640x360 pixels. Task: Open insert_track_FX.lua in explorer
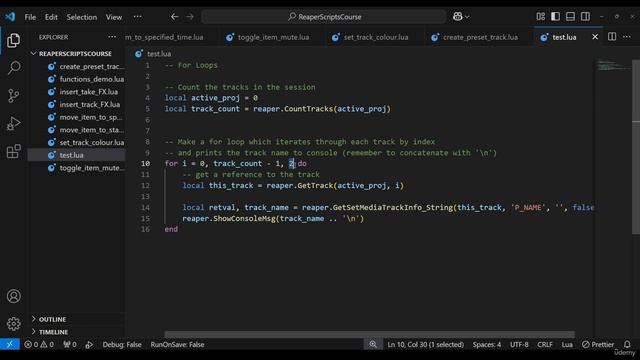[x=90, y=104]
